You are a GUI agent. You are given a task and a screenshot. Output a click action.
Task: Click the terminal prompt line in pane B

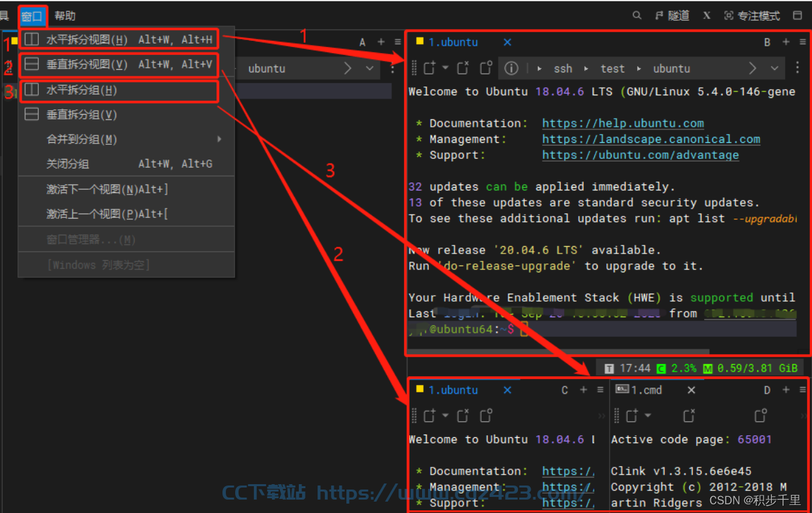602,329
